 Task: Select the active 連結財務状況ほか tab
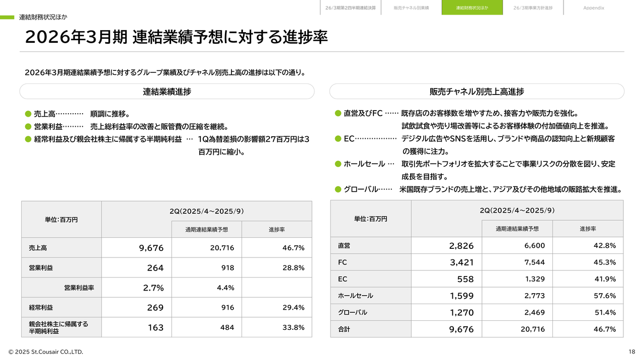[472, 8]
